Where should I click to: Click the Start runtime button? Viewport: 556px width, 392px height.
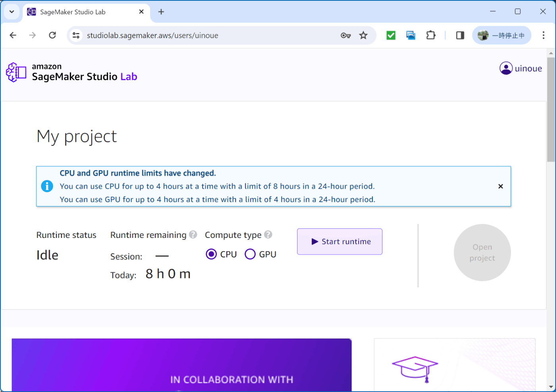pyautogui.click(x=340, y=241)
